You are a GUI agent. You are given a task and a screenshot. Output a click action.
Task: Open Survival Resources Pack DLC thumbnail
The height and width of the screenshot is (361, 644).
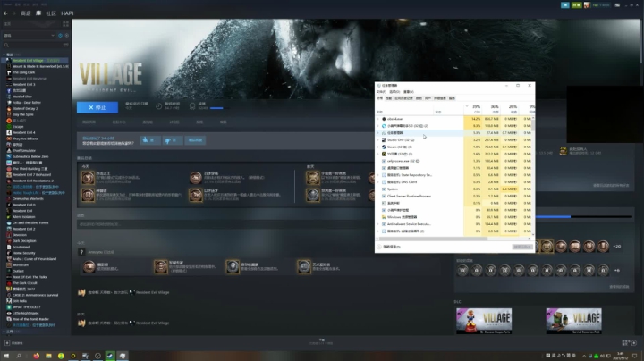tap(573, 321)
